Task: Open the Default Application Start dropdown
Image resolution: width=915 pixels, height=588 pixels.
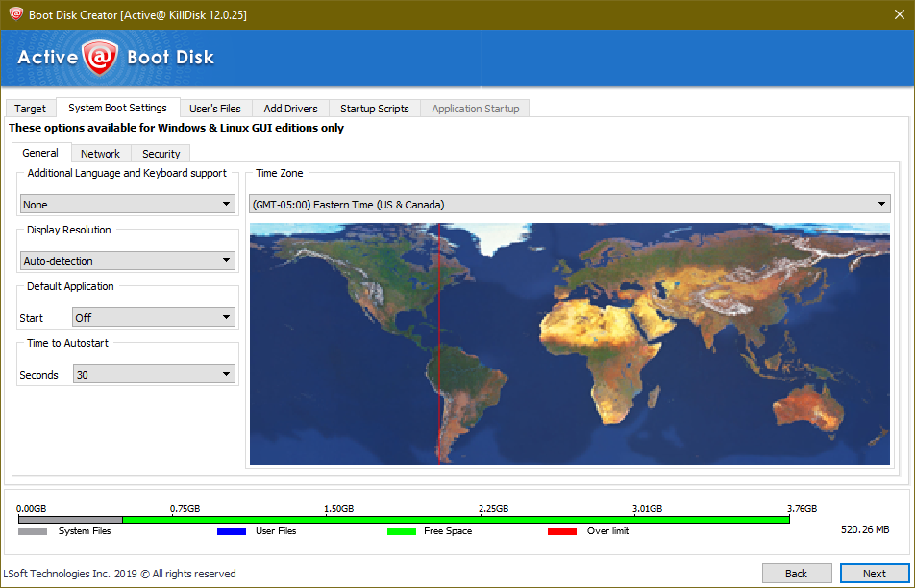Action: (x=154, y=318)
